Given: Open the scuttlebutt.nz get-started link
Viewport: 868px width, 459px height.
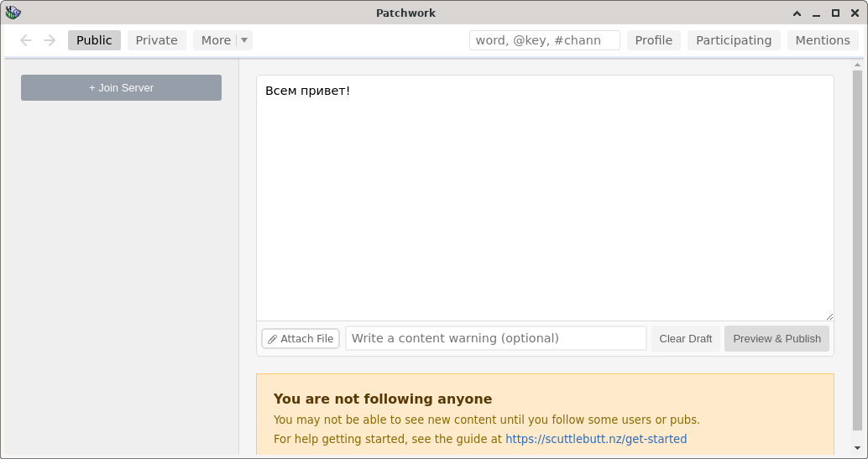Looking at the screenshot, I should click(x=596, y=439).
